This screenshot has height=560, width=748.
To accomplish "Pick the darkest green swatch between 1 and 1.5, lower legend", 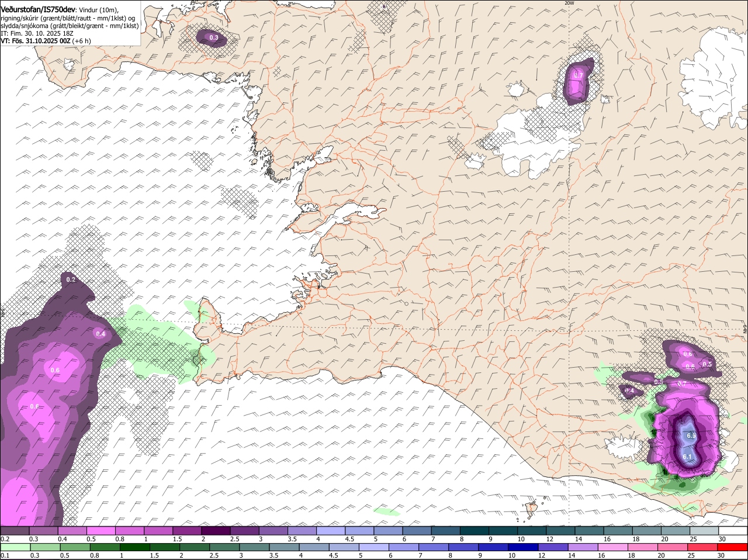I will [136, 548].
